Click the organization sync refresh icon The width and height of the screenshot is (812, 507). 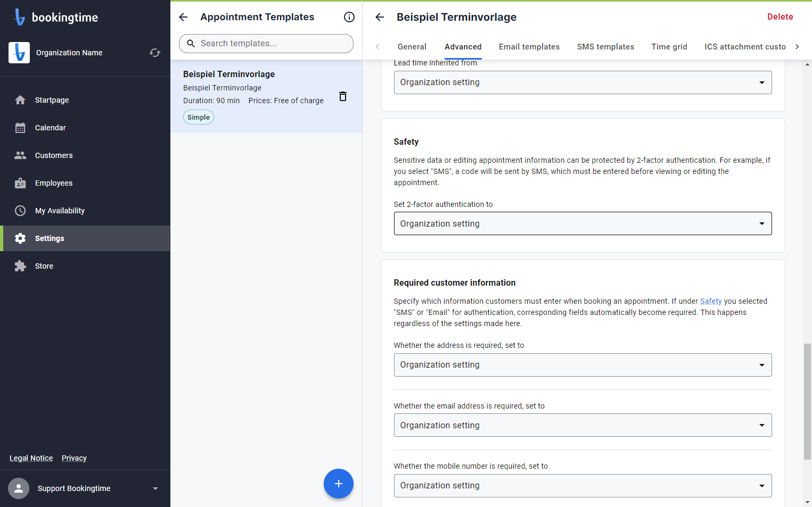click(155, 53)
